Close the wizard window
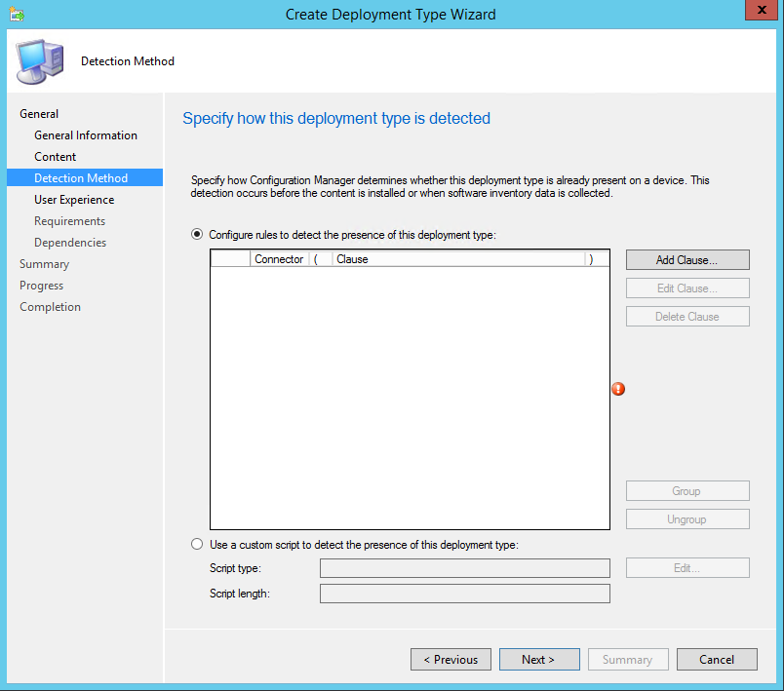 pyautogui.click(x=762, y=10)
